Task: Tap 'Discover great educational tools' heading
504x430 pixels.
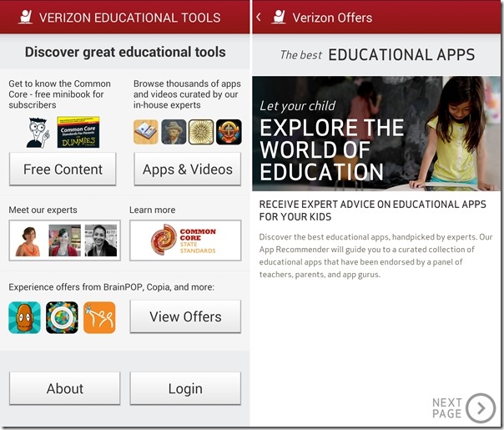Action: coord(125,52)
